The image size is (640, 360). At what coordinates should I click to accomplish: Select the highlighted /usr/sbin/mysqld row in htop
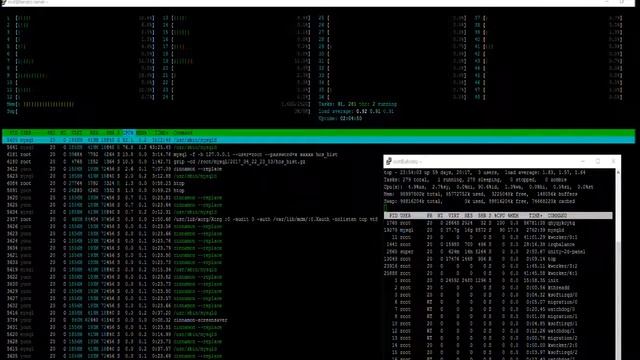318,140
